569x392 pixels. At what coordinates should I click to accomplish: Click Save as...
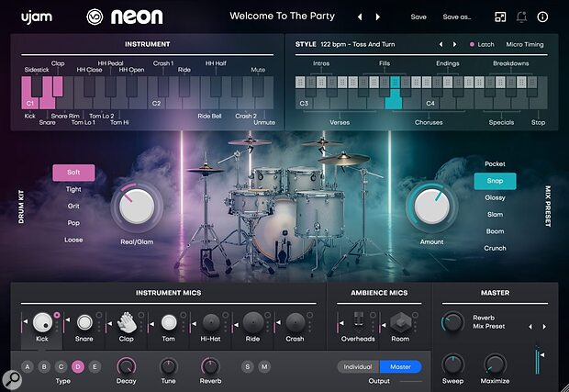pyautogui.click(x=457, y=17)
